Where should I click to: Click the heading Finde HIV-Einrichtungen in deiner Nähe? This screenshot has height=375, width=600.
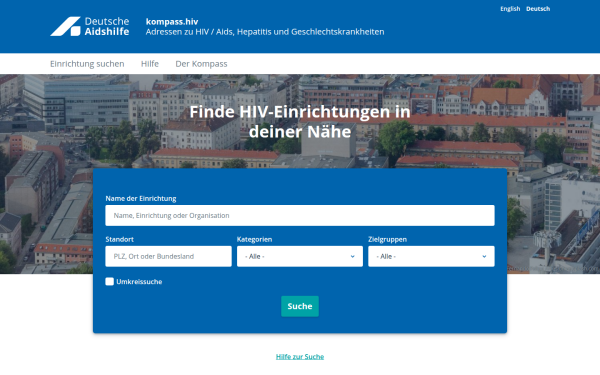300,122
